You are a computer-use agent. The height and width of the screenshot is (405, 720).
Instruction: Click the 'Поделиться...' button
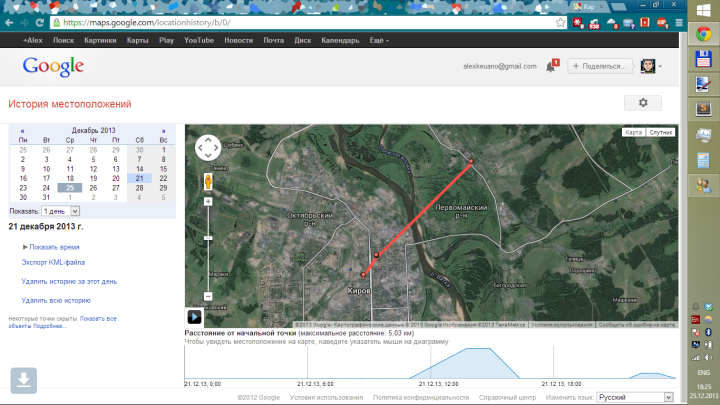[x=599, y=66]
